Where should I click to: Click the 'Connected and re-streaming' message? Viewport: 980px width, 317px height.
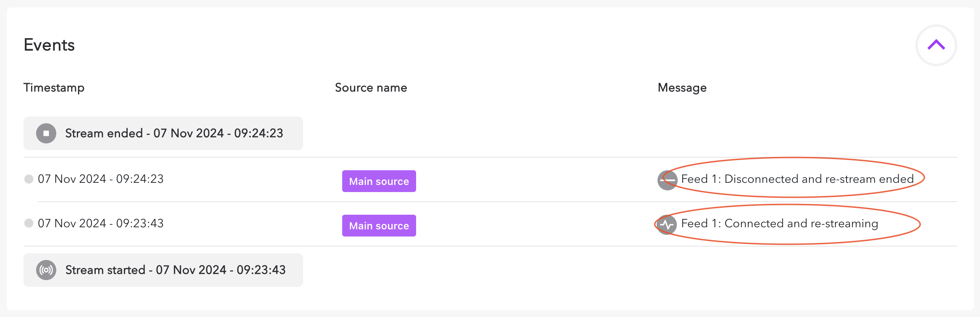(x=780, y=223)
